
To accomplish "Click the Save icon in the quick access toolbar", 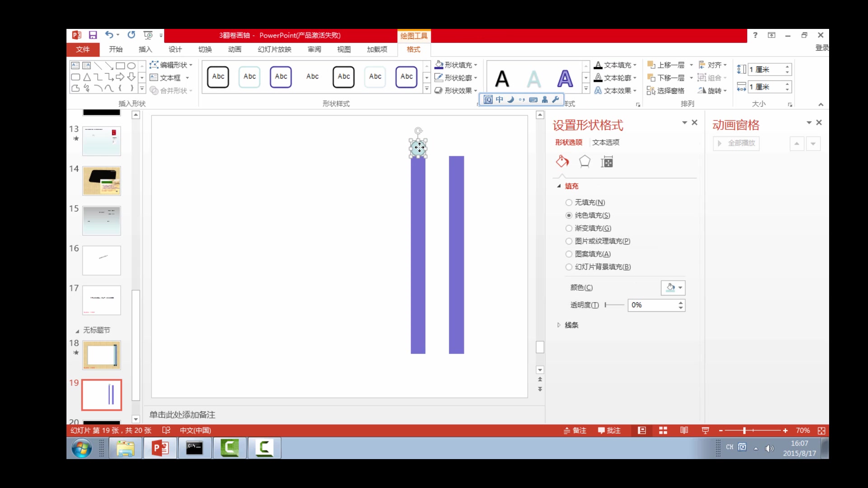I will click(x=93, y=35).
